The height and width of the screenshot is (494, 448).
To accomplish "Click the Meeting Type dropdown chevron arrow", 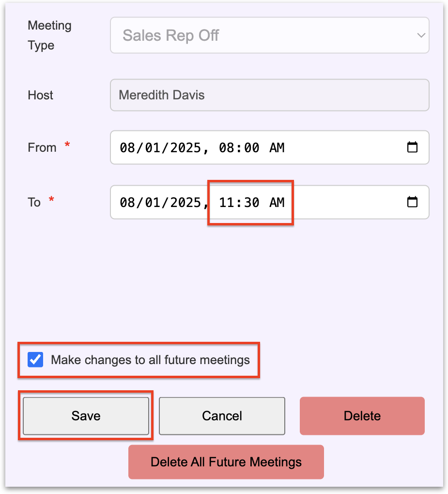I will [x=421, y=35].
